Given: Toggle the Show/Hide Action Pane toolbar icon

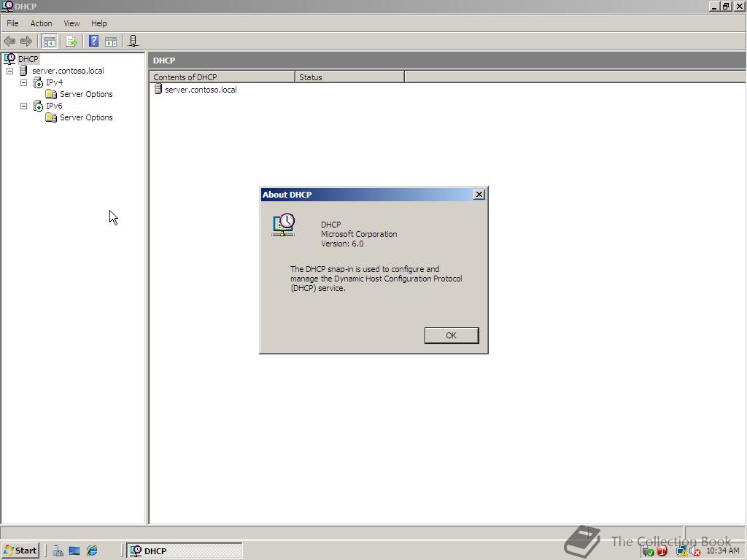Looking at the screenshot, I should coord(111,42).
